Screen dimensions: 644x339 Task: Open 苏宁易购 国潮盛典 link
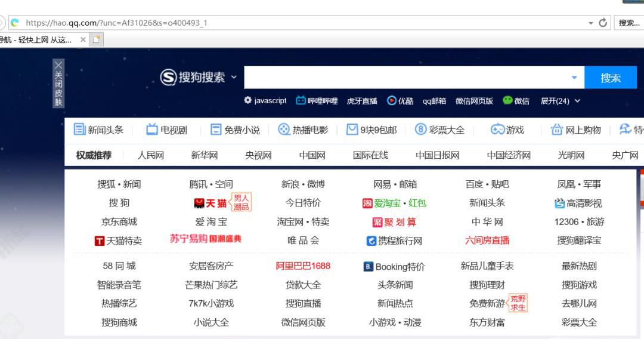(x=205, y=239)
